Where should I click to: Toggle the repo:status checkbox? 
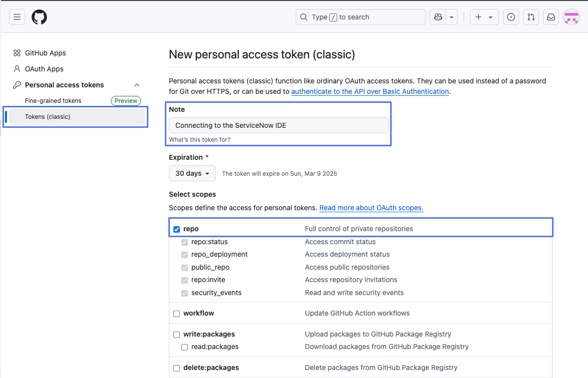184,242
